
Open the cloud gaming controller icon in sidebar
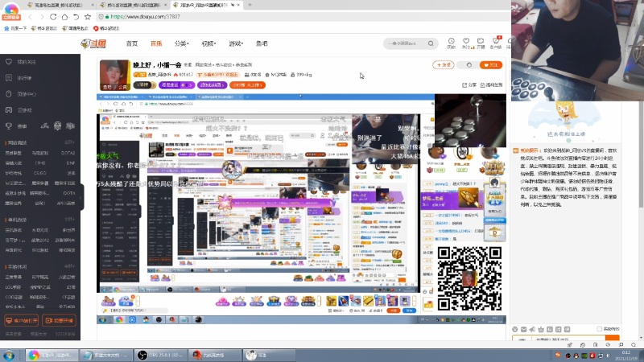(x=9, y=110)
